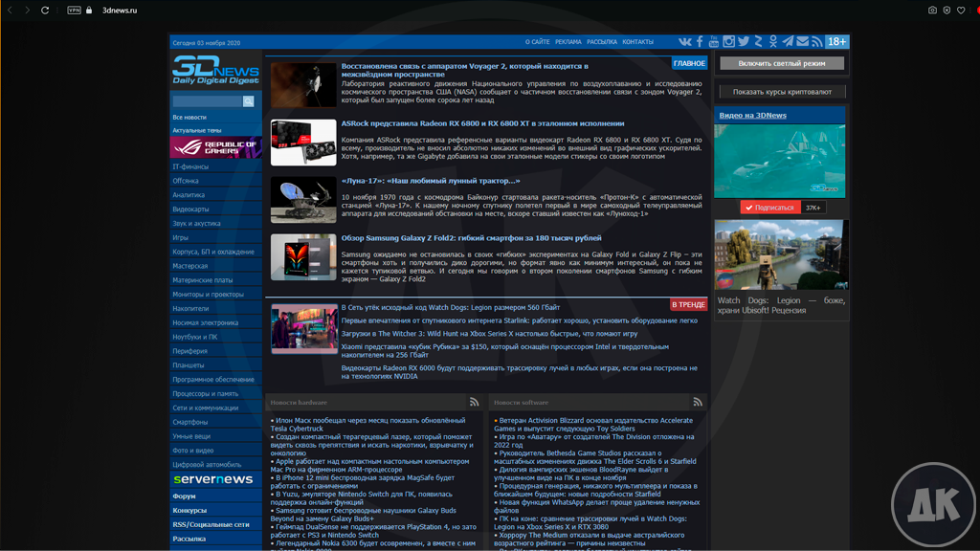The image size is (980, 551).
Task: Click the 3DNews logo
Action: point(215,70)
